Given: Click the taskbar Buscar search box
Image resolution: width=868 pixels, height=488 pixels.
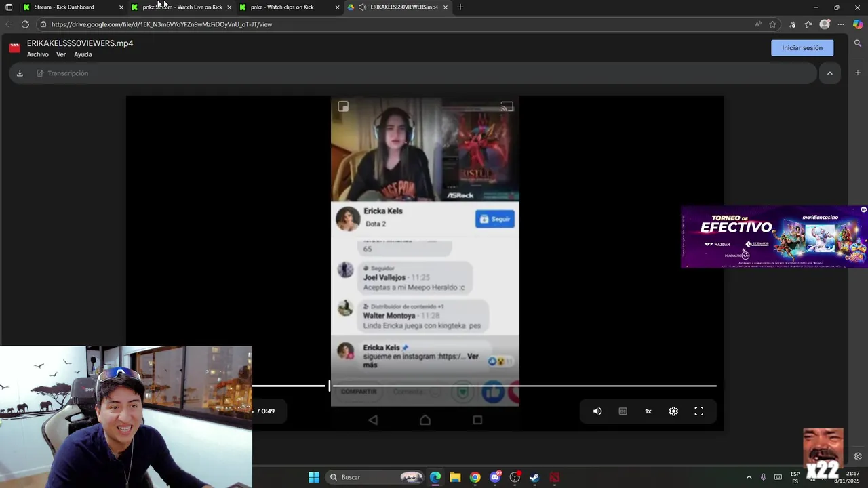Looking at the screenshot, I should (376, 477).
